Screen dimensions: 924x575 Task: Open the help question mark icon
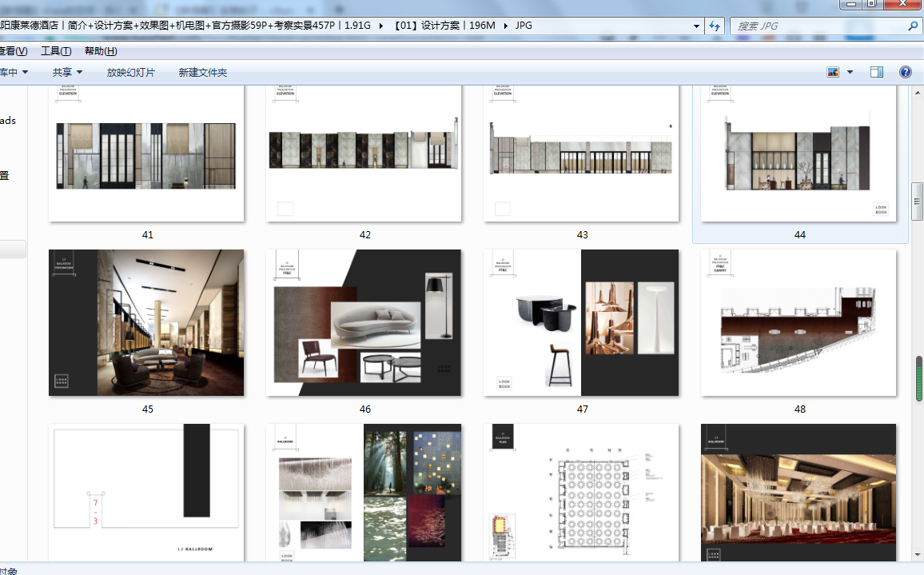906,72
